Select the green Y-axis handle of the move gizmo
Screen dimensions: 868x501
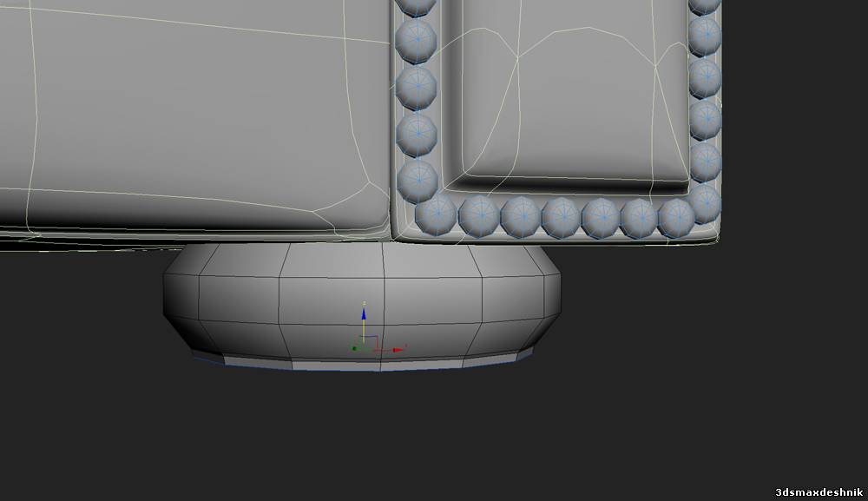tap(354, 349)
